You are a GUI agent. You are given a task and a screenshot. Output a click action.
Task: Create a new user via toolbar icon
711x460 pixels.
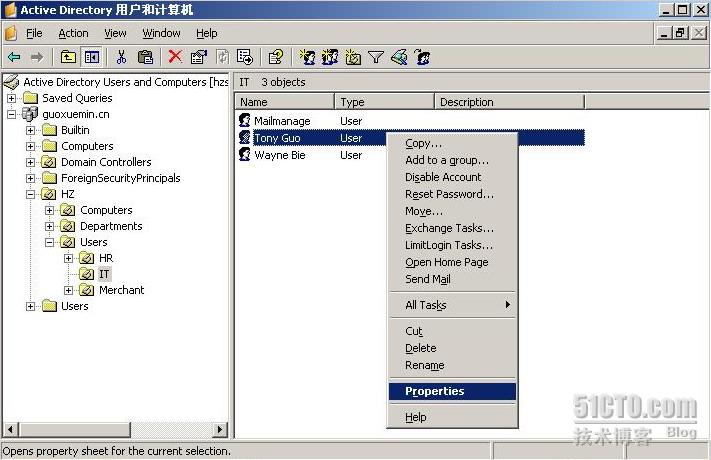click(307, 57)
